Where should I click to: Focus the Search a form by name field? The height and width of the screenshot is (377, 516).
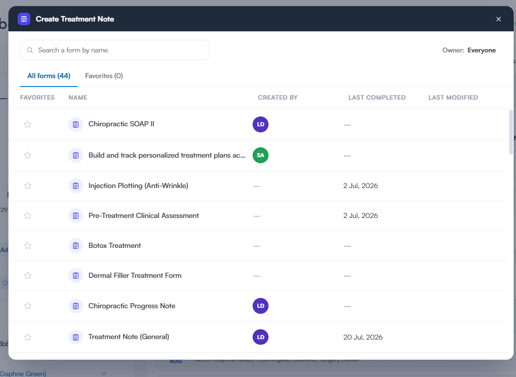[x=115, y=50]
